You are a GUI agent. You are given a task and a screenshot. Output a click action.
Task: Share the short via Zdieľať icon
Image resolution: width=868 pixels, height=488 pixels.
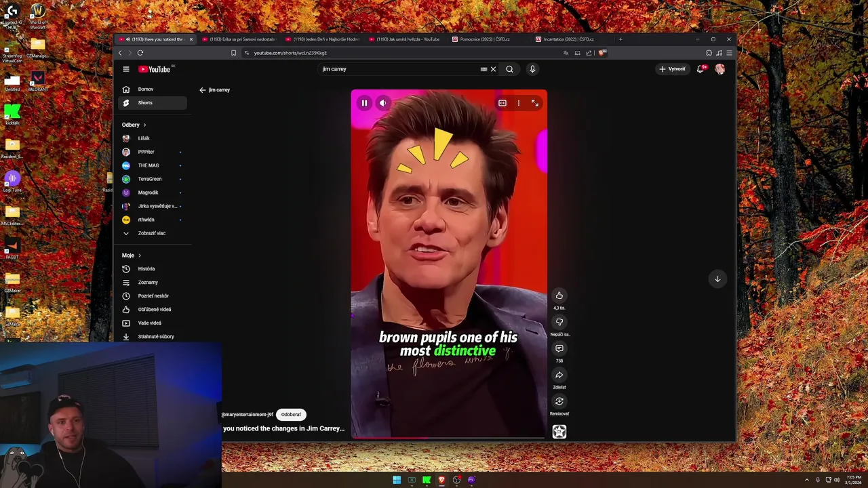pyautogui.click(x=559, y=375)
